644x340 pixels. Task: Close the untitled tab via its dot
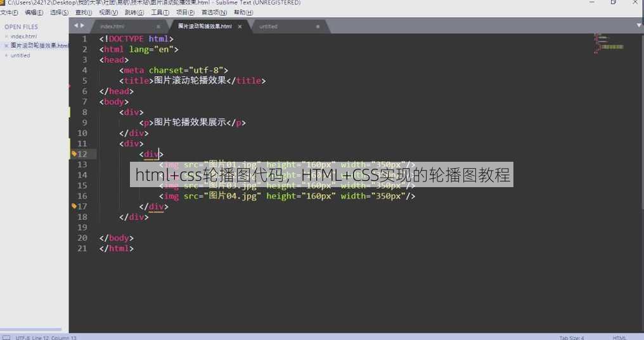coord(318,27)
